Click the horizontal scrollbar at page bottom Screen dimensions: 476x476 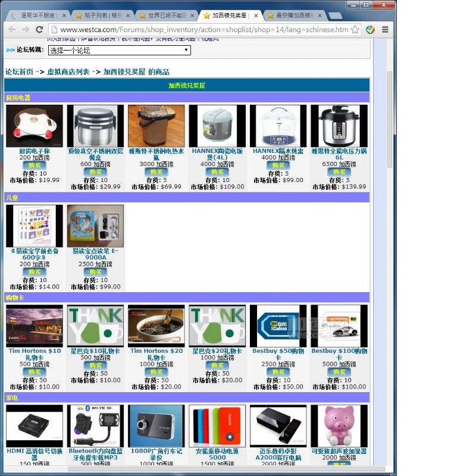pyautogui.click(x=227, y=469)
